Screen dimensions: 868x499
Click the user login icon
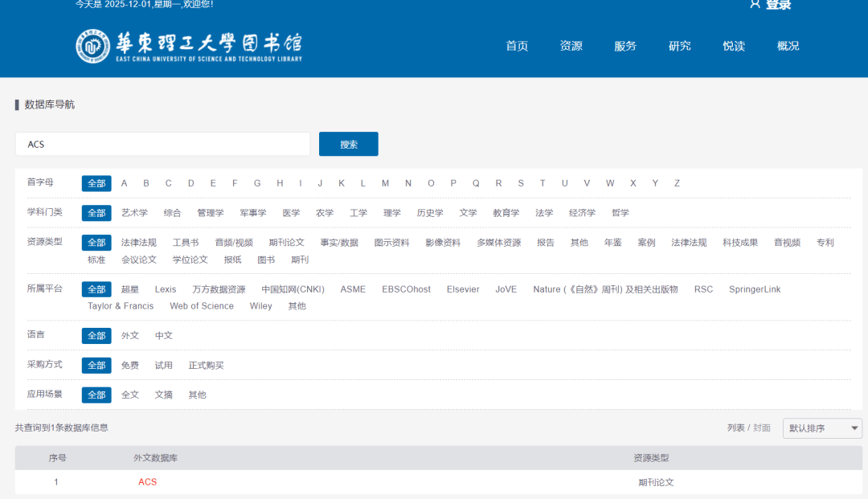pyautogui.click(x=755, y=4)
